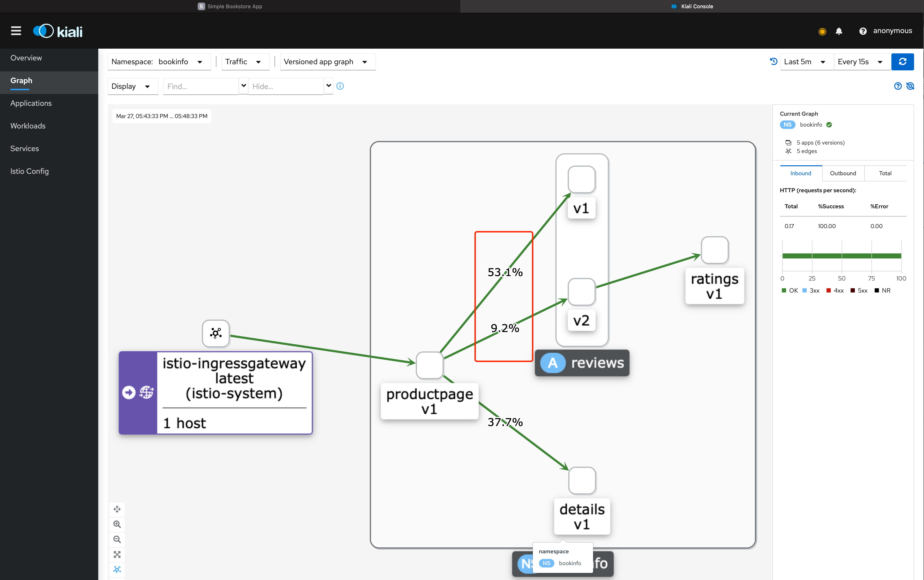
Task: Zoom in on the graph
Action: (x=117, y=524)
